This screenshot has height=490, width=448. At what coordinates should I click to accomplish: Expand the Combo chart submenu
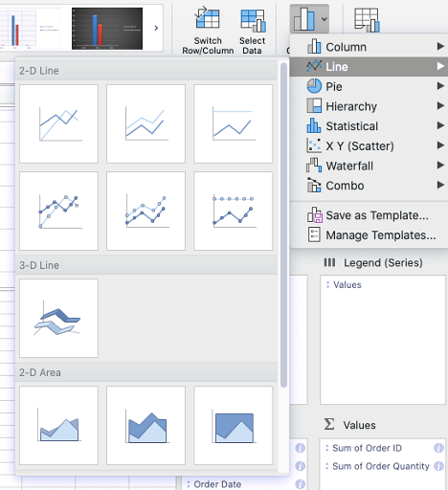click(370, 186)
